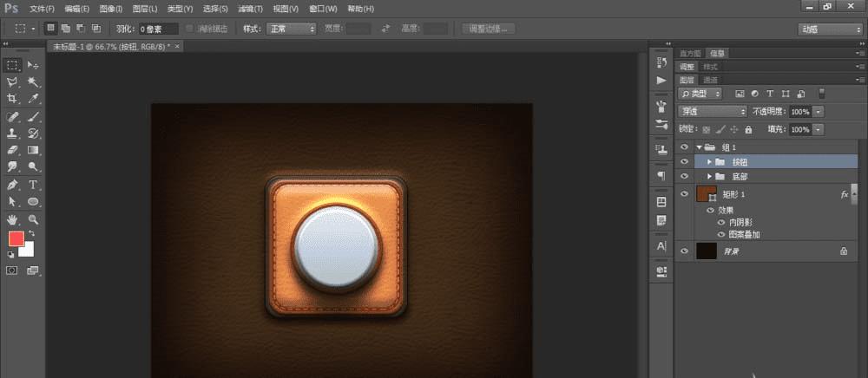The image size is (868, 378).
Task: Select the Eraser tool
Action: click(12, 150)
